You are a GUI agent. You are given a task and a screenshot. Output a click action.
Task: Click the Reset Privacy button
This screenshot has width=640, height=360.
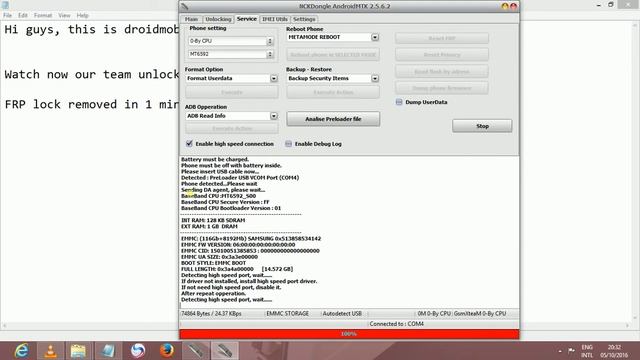click(x=442, y=55)
